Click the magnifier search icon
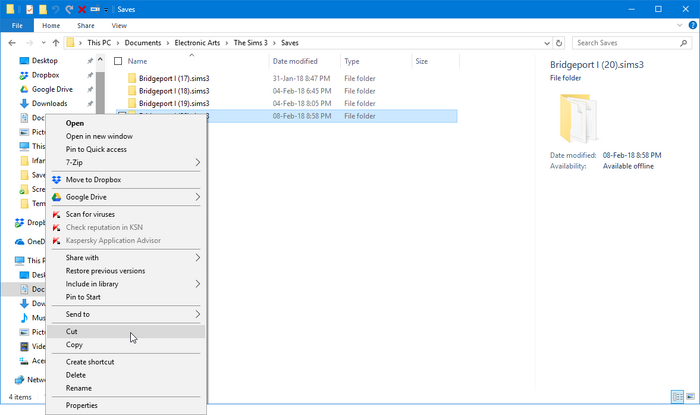 click(x=683, y=43)
